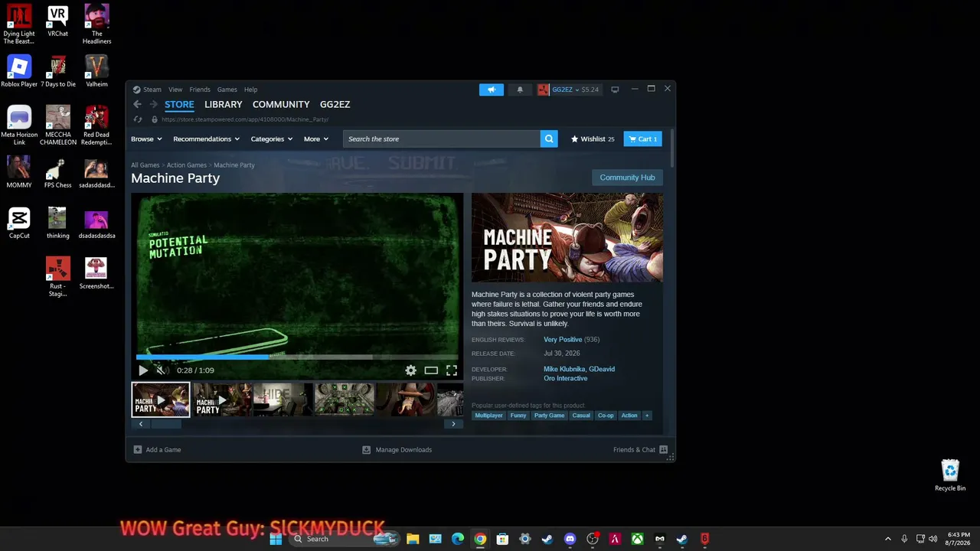980x551 pixels.
Task: Focus the Search the store field
Action: [x=442, y=139]
